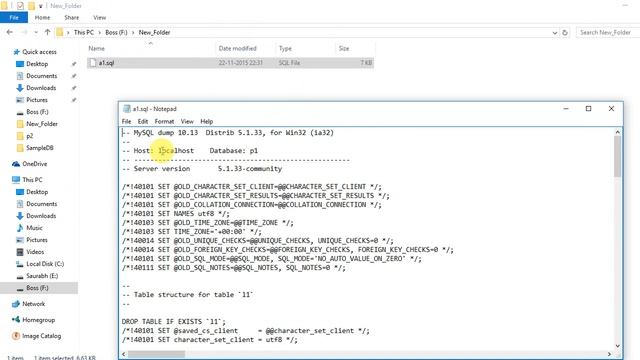The width and height of the screenshot is (640, 360).
Task: Open Music under This PC
Action: (x=34, y=228)
